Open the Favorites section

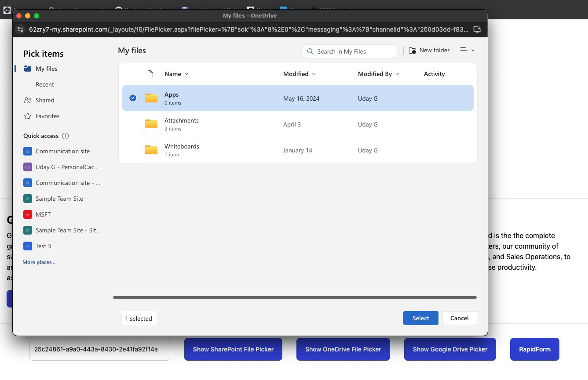[x=47, y=116]
